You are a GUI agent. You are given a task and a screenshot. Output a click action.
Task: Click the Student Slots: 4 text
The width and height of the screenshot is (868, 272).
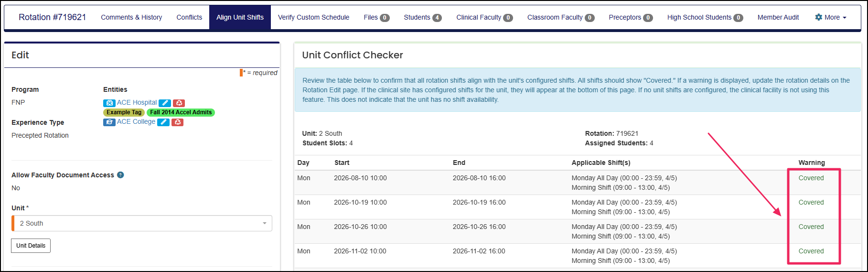point(328,143)
